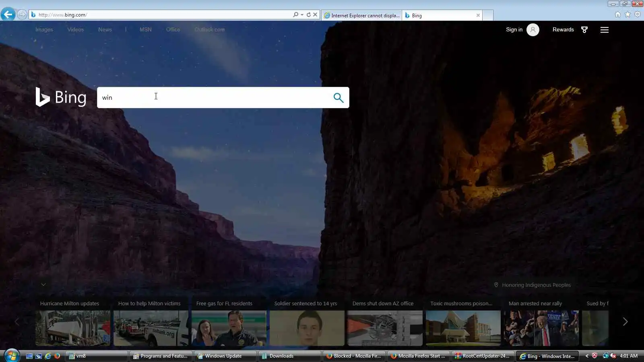Click the network connection tray icon
Screen dimensions: 644x362
point(605,356)
